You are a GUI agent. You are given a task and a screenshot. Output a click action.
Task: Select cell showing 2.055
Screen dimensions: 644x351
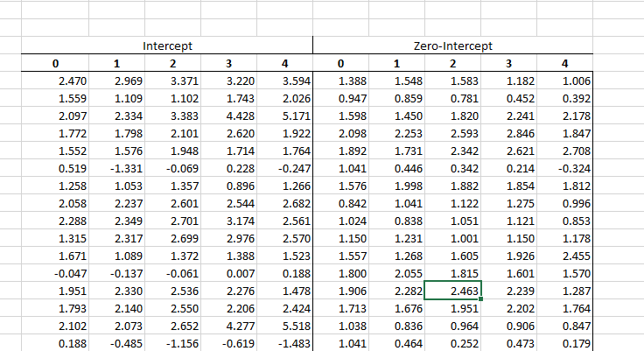(396, 274)
